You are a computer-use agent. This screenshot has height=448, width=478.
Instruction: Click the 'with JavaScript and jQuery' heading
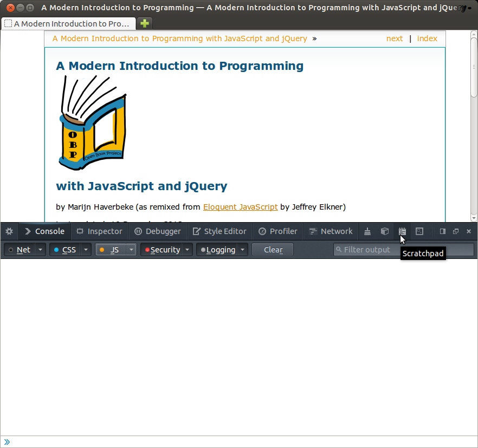[x=141, y=186]
